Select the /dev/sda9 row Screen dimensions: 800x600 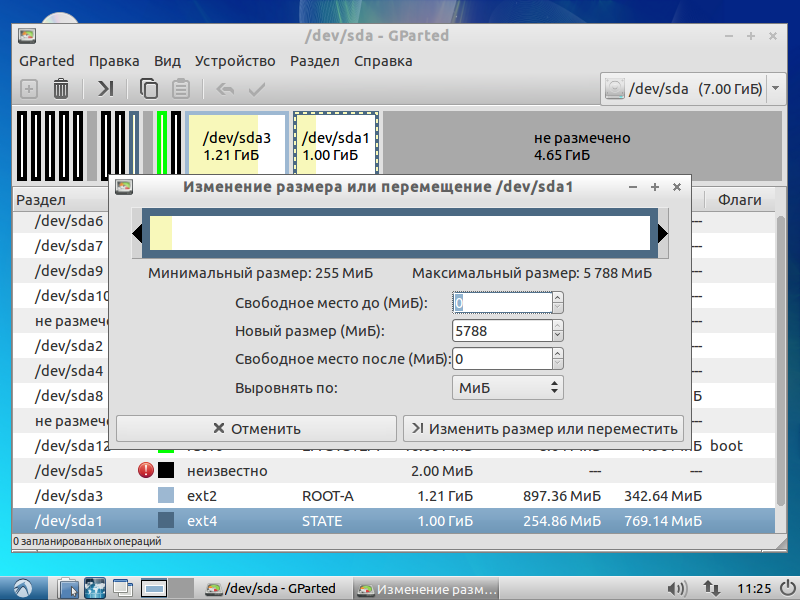tap(61, 271)
